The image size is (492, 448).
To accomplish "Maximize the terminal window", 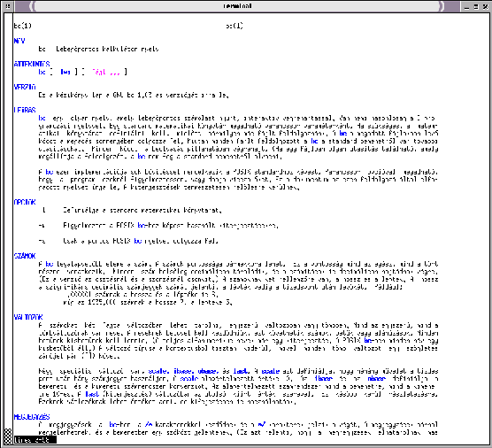I will pyautogui.click(x=476, y=6).
